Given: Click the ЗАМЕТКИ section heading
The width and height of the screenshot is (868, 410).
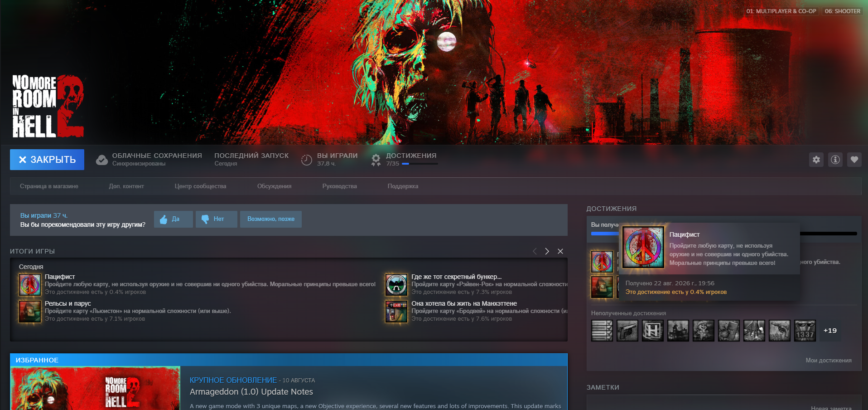Looking at the screenshot, I should click(603, 387).
